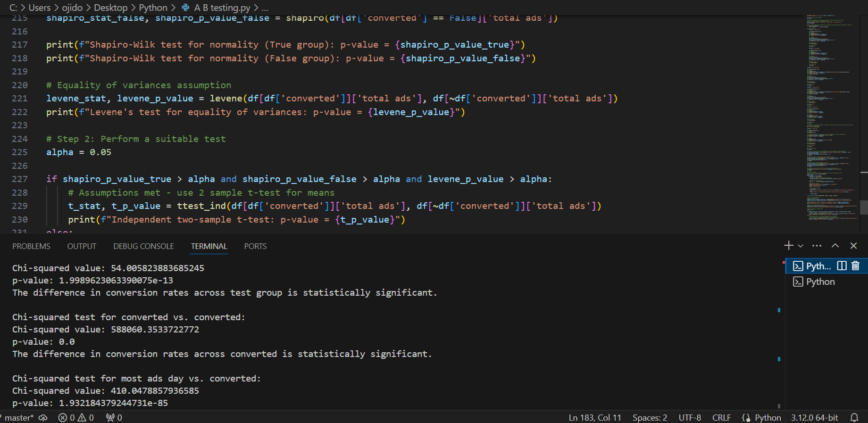Image resolution: width=868 pixels, height=423 pixels.
Task: Click the comment '# Equality of variances assumption'
Action: [x=139, y=85]
